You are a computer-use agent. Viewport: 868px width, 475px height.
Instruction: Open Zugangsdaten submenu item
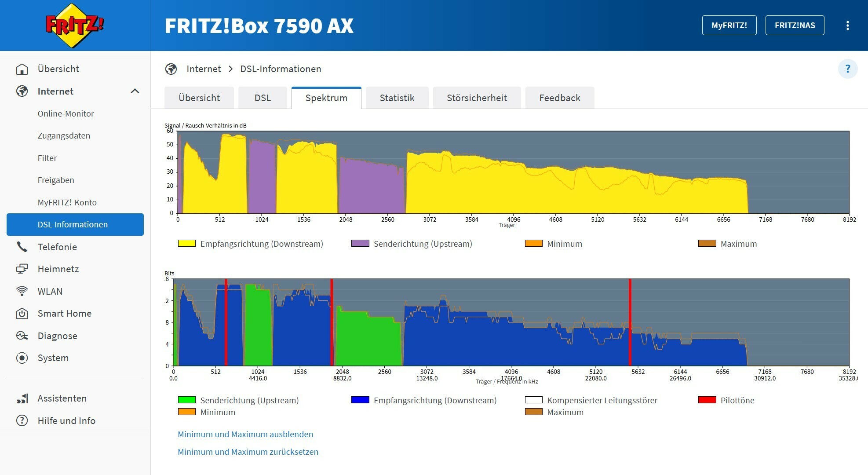click(x=64, y=135)
